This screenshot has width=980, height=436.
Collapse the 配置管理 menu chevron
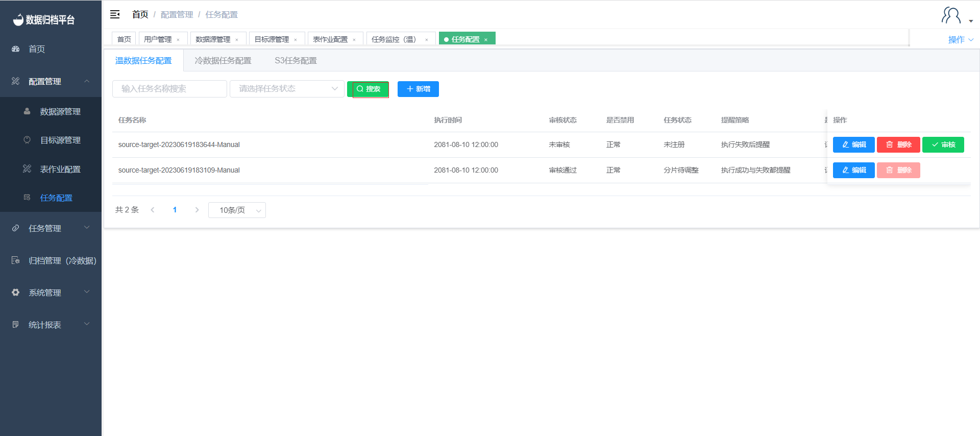point(87,81)
